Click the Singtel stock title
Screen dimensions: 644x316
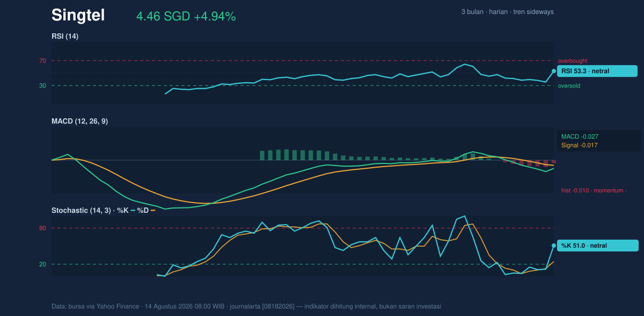[x=78, y=16]
